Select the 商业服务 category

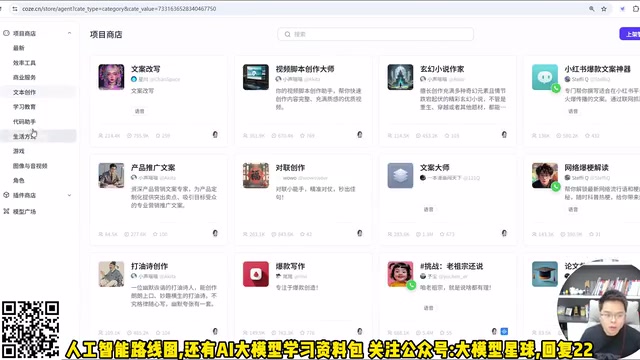[x=24, y=78]
